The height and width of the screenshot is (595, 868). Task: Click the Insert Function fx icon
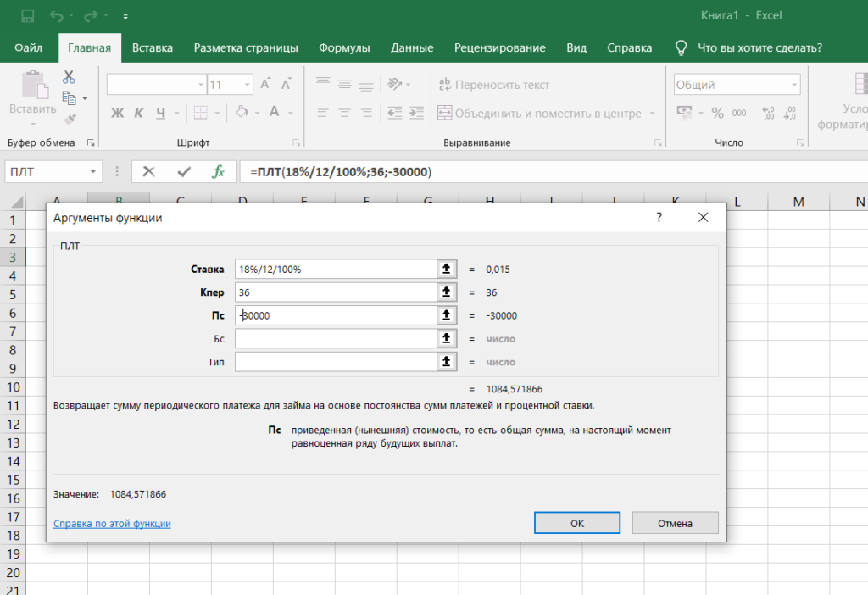[x=218, y=171]
